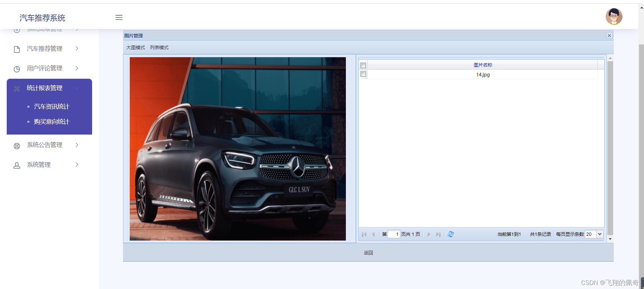Expand 系统公告管理 menu chevron
644x289 pixels.
(x=77, y=145)
